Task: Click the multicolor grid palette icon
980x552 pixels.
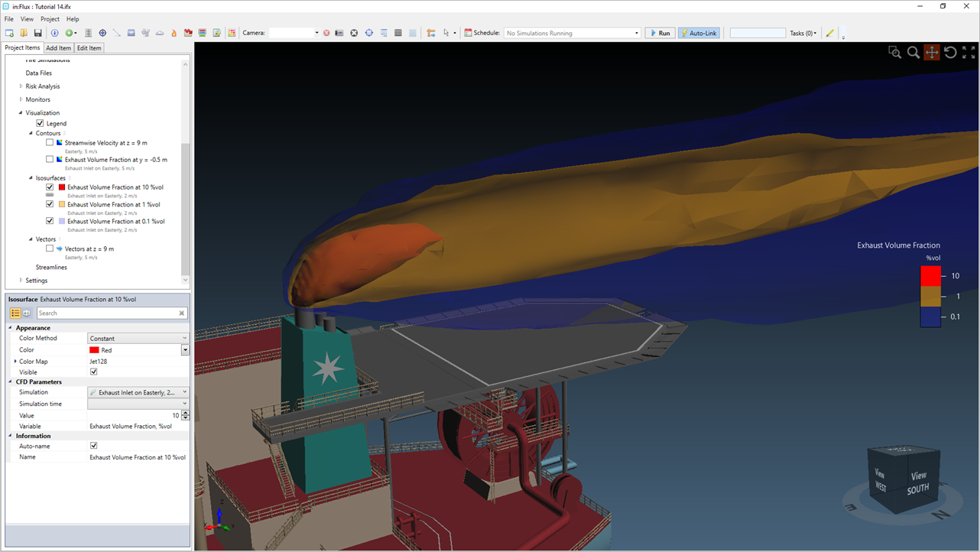Action: click(232, 33)
